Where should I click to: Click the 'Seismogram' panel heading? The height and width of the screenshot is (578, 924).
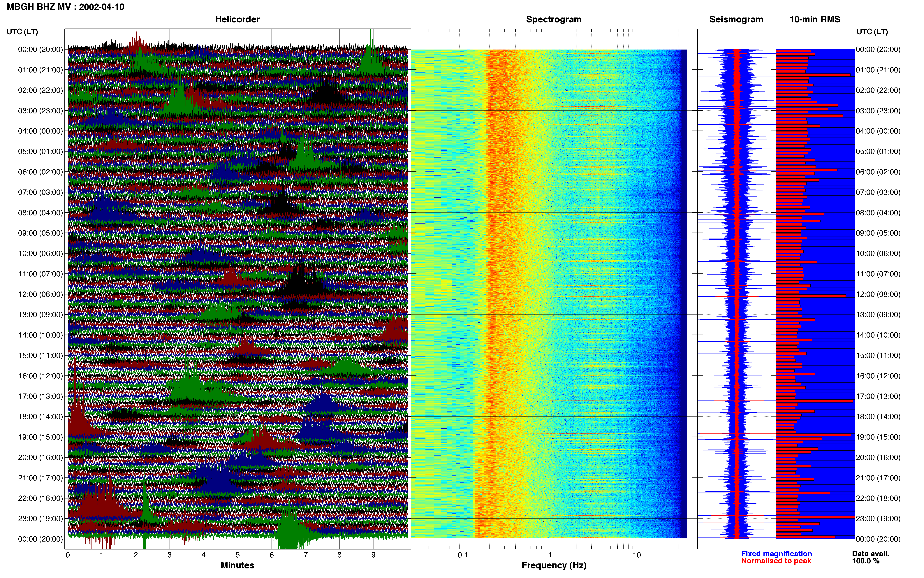click(x=736, y=19)
